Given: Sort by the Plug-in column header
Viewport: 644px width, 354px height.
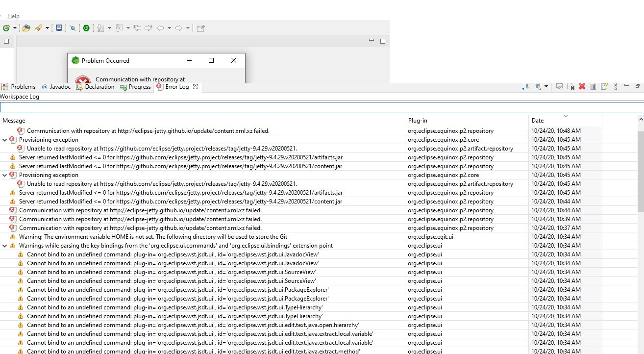Looking at the screenshot, I should point(467,121).
